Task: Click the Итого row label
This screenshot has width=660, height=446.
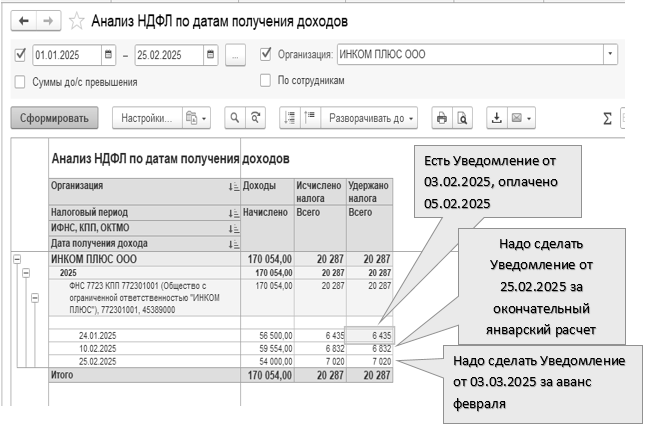Action: tap(62, 374)
